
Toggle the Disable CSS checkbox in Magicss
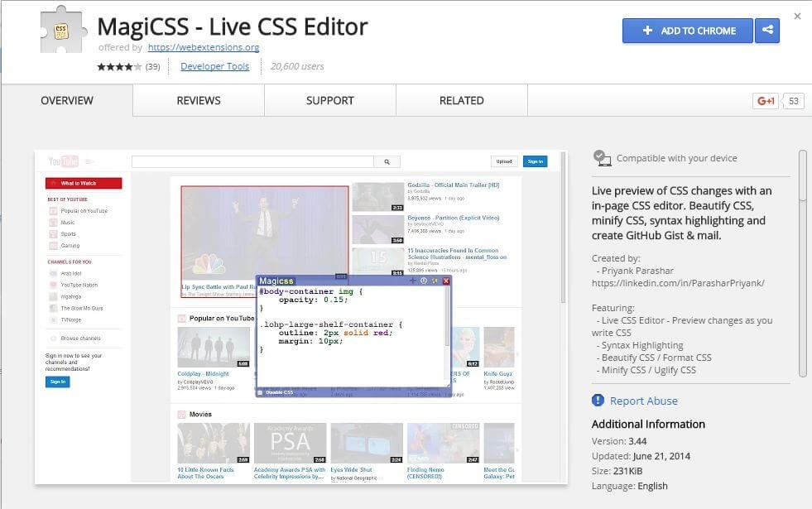(x=260, y=392)
